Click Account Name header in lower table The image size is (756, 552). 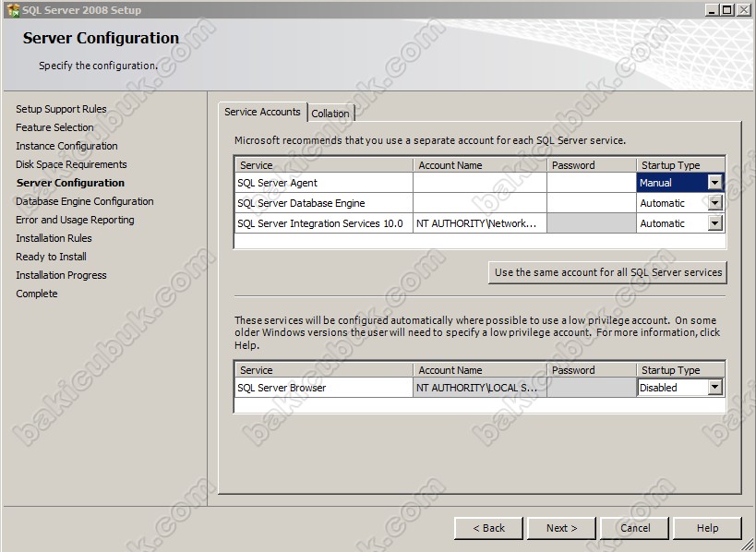480,370
